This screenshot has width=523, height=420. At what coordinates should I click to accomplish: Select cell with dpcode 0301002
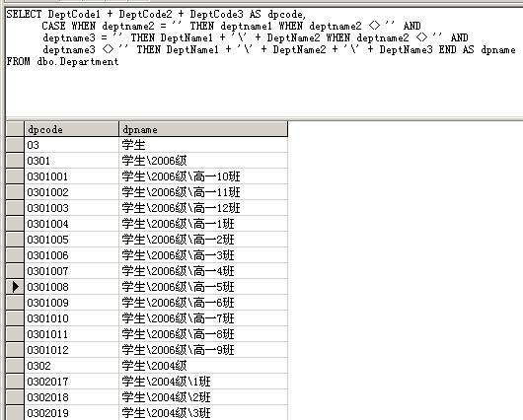72,192
